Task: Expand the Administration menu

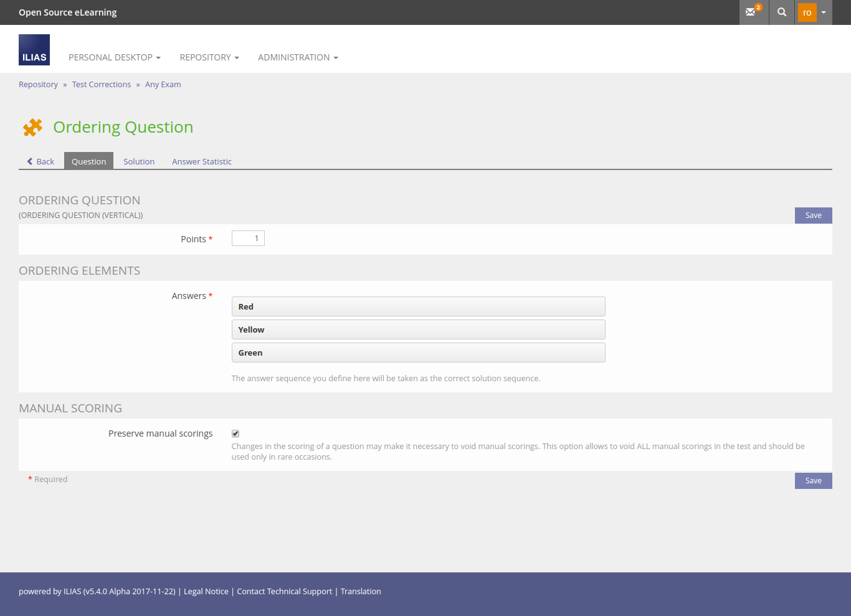Action: 298,57
